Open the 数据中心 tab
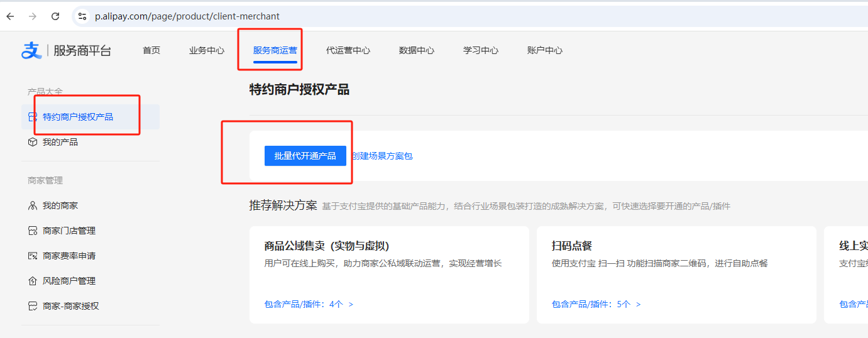 pos(417,50)
